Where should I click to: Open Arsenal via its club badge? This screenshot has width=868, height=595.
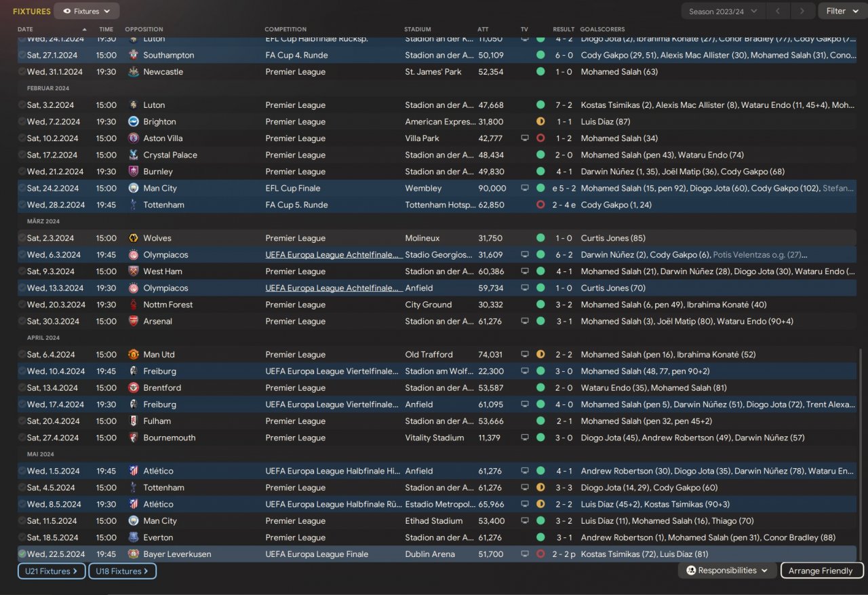point(134,322)
